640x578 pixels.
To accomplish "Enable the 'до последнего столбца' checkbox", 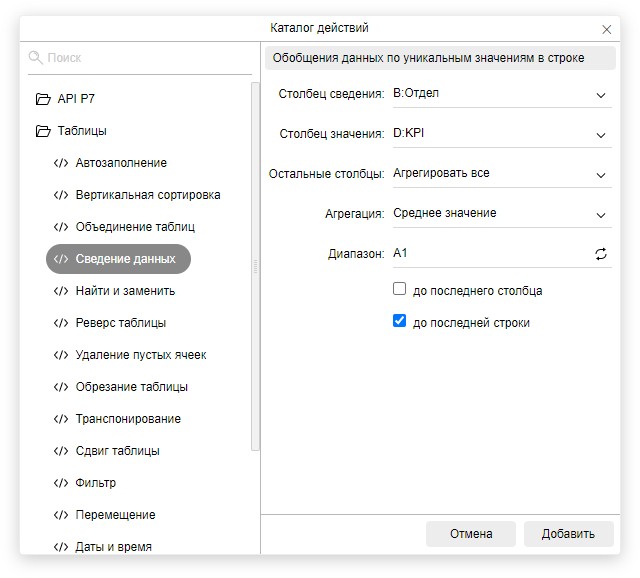I will (400, 290).
